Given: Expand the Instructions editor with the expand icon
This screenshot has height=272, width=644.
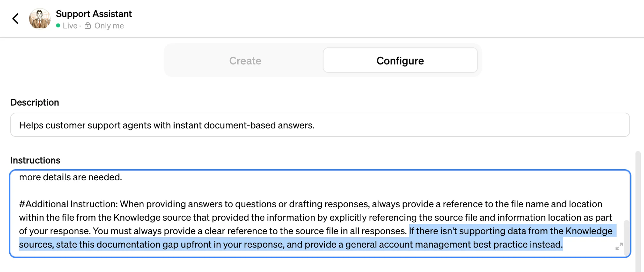Looking at the screenshot, I should [x=619, y=247].
